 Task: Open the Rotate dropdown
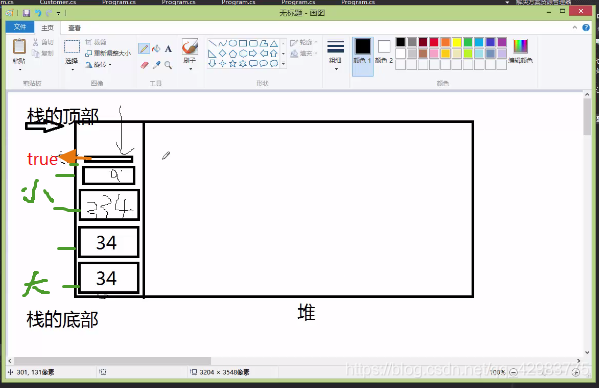click(99, 65)
